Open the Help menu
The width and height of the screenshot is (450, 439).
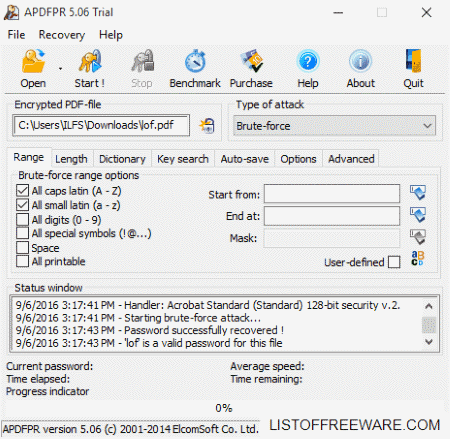[x=111, y=35]
